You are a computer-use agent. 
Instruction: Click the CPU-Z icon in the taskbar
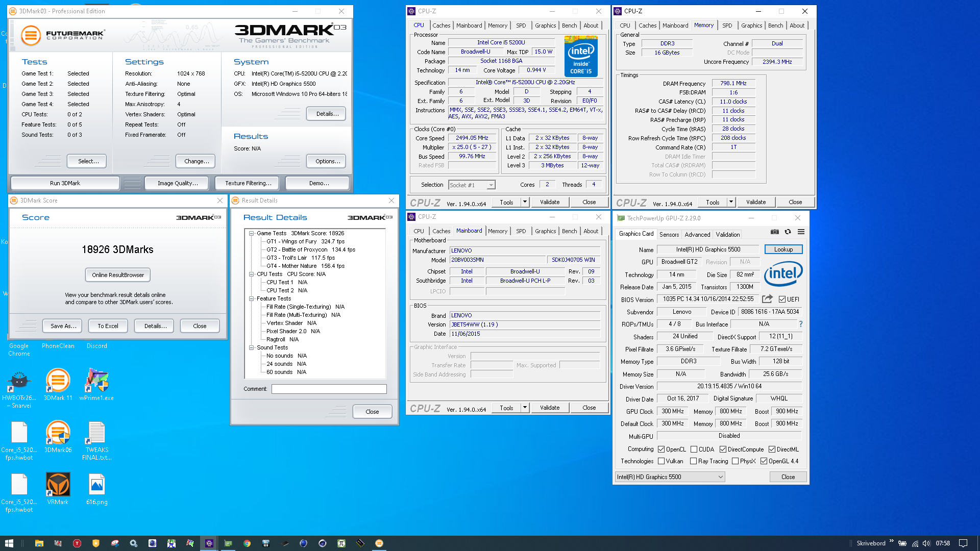pos(209,543)
